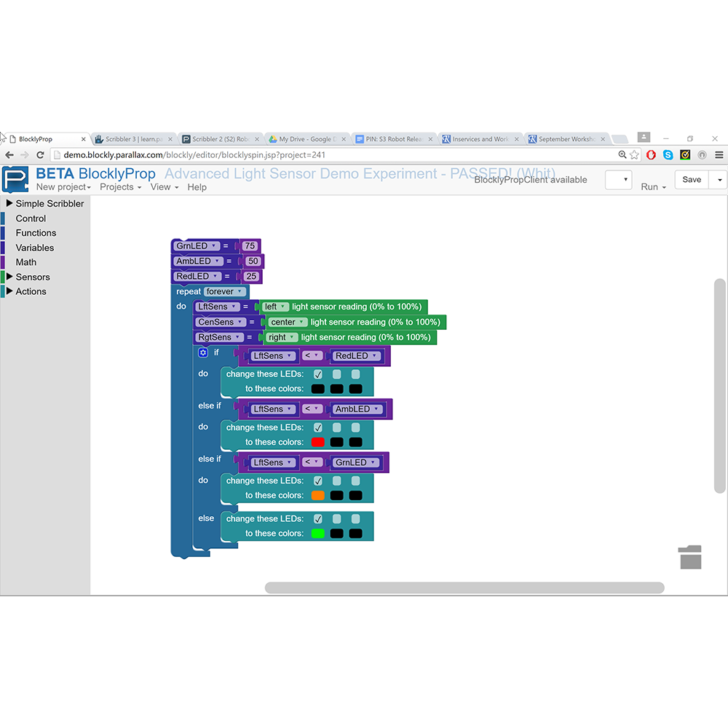Click the gray round extension icon
Viewport: 728px width, 728px height.
click(702, 155)
